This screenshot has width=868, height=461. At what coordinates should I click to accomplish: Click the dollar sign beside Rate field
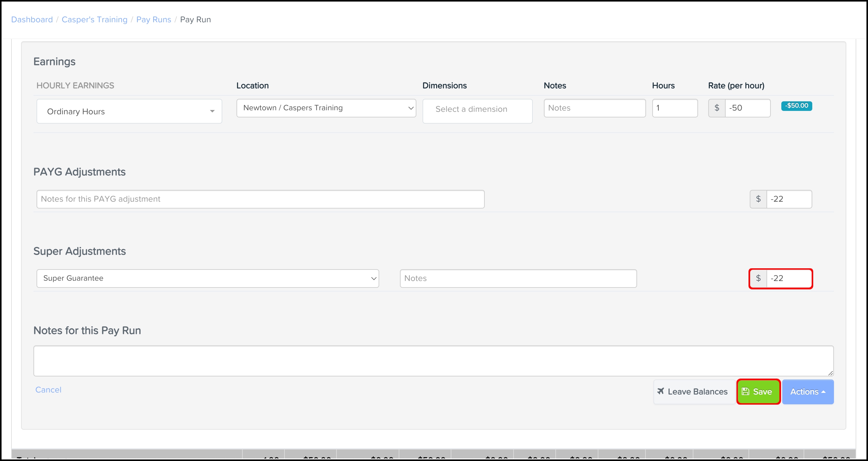pos(717,108)
